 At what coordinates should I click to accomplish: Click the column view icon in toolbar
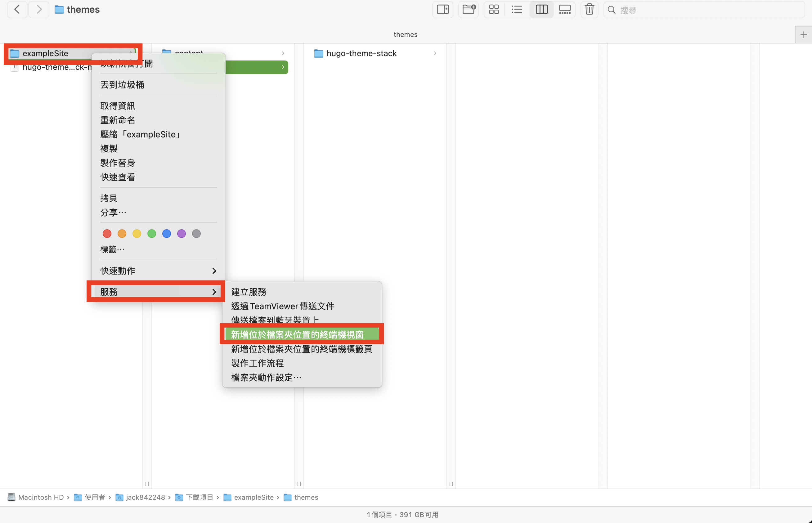click(540, 10)
